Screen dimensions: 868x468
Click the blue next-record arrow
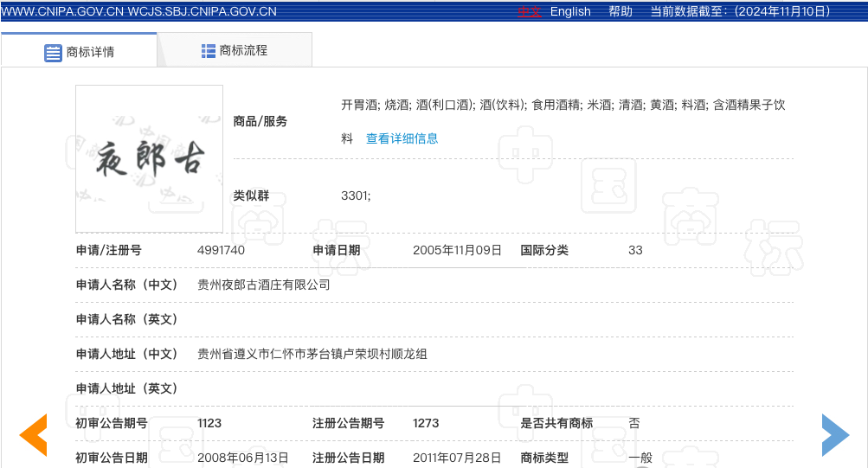pos(834,434)
